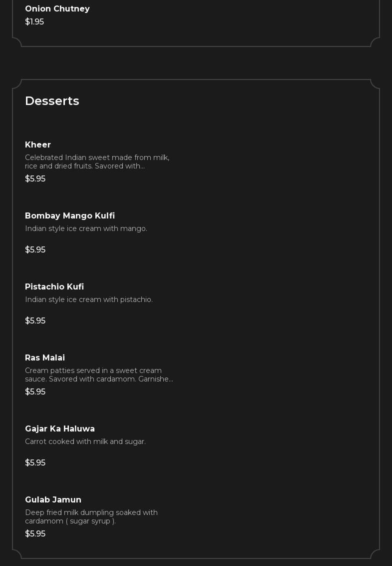392x566 pixels.
Task: Click the Kheer description text
Action: click(97, 161)
